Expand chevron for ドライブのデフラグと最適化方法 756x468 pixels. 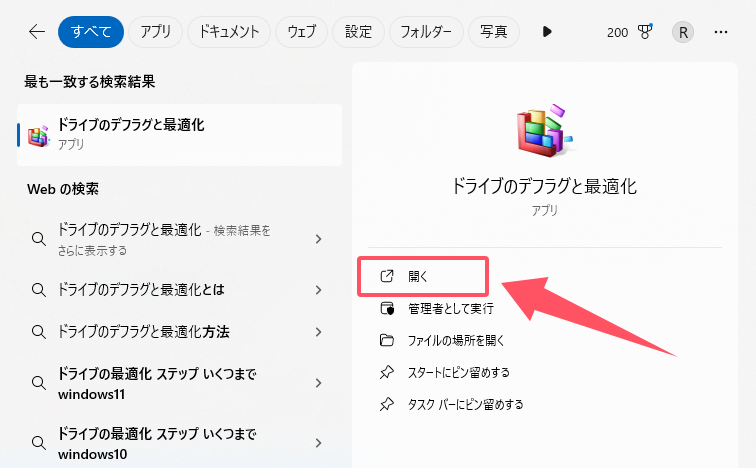318,332
